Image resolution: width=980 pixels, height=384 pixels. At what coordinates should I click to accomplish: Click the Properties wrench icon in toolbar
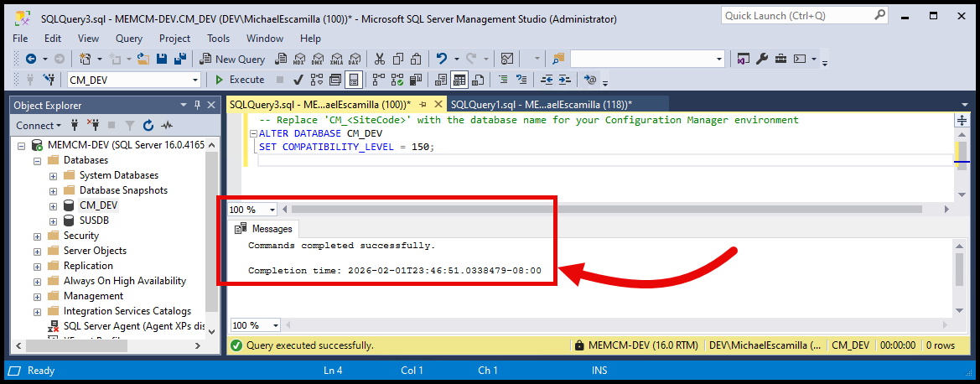coord(762,59)
